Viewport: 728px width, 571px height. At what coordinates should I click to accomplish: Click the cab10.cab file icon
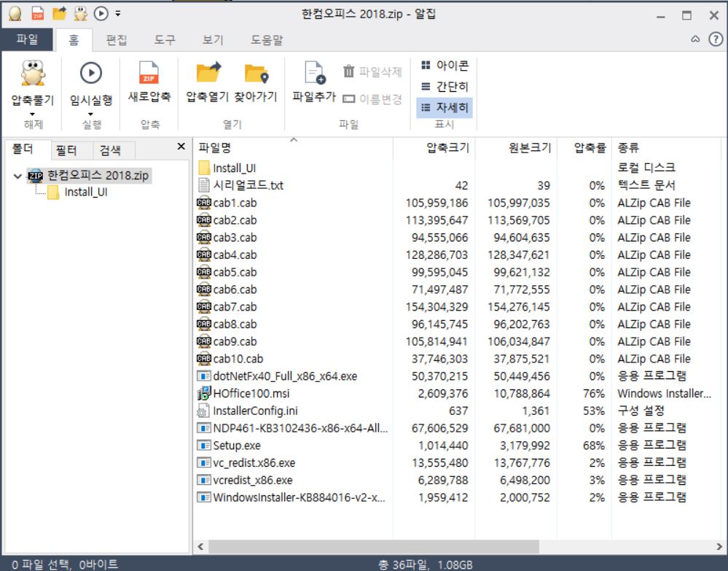pos(204,359)
